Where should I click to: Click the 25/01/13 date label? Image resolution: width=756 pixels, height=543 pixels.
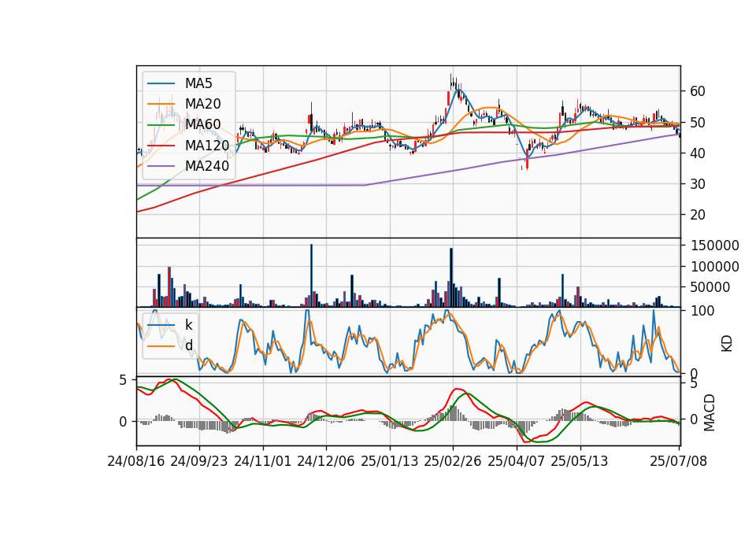click(390, 461)
